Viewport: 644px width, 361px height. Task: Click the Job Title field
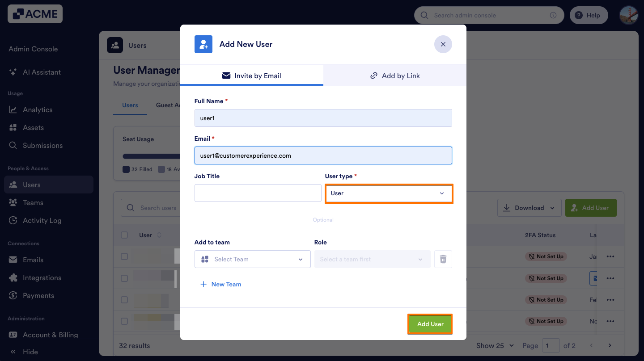pyautogui.click(x=258, y=193)
